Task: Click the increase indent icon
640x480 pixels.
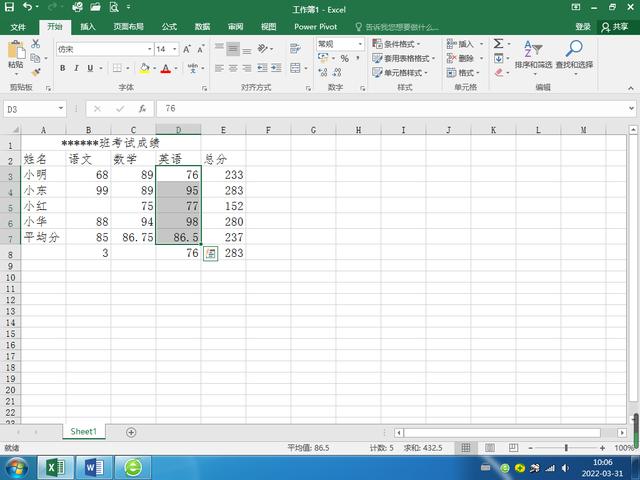Action: click(276, 68)
